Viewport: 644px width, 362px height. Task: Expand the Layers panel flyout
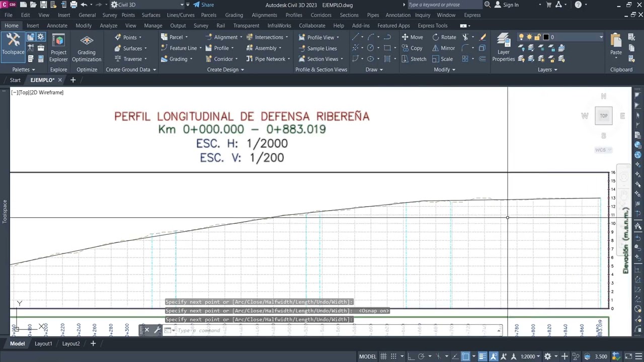pos(547,69)
